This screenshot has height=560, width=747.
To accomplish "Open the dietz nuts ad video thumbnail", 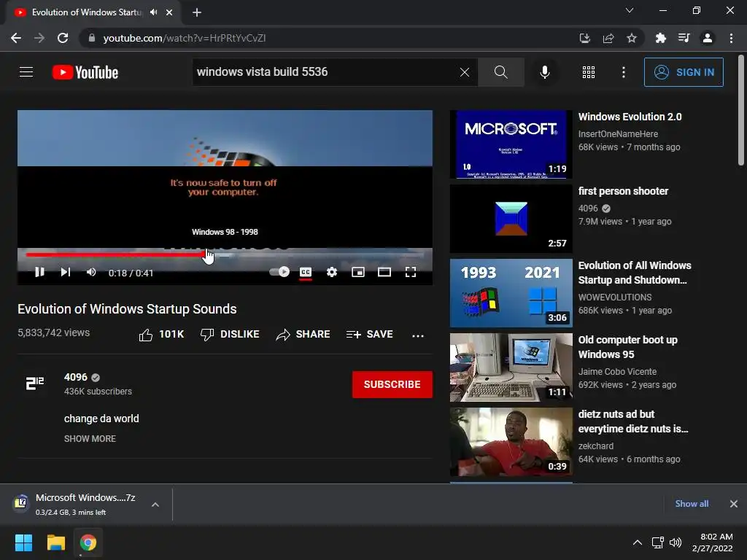I will [x=511, y=441].
